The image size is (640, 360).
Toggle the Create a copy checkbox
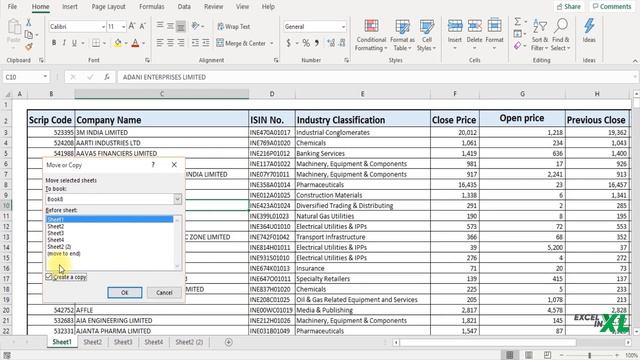49,277
